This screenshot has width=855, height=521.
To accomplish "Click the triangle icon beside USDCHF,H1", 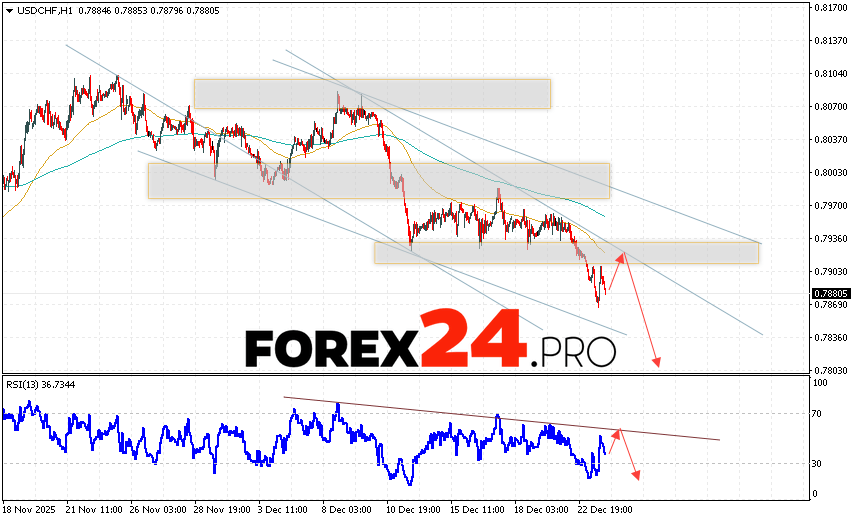I will 8,10.
